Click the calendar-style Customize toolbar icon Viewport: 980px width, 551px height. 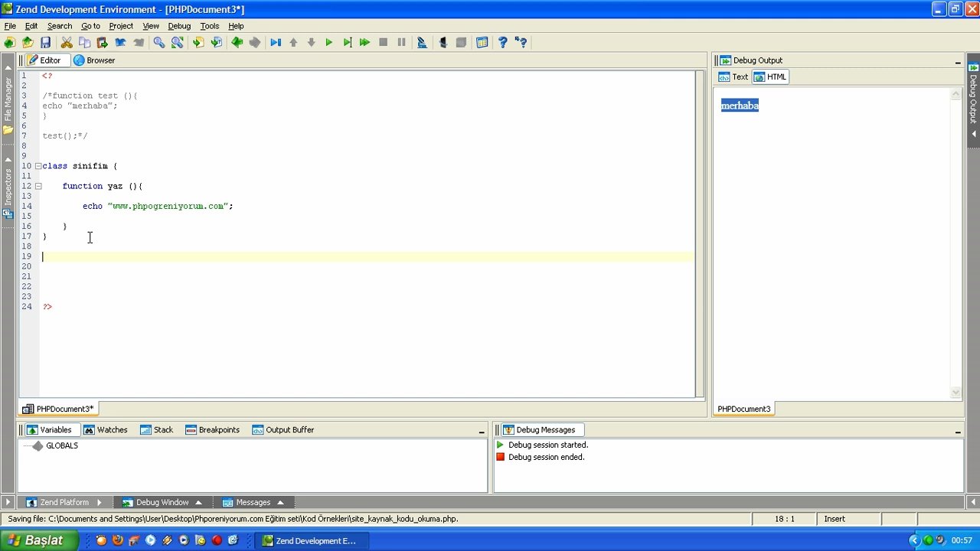pyautogui.click(x=482, y=43)
